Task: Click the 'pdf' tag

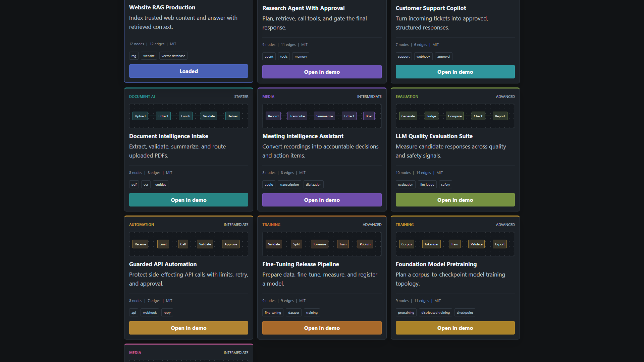Action: [134, 185]
